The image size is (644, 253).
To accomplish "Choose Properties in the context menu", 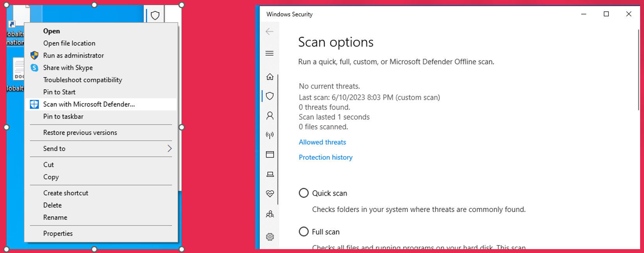I will point(101,234).
